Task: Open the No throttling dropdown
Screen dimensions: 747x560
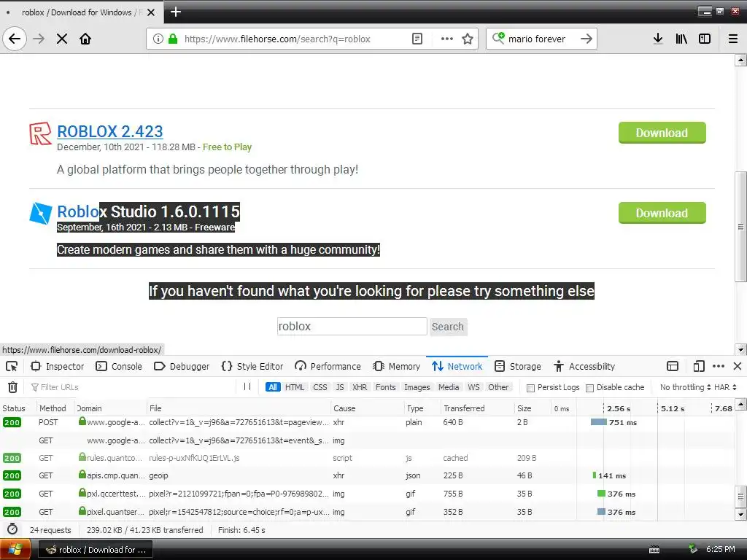Action: point(685,387)
